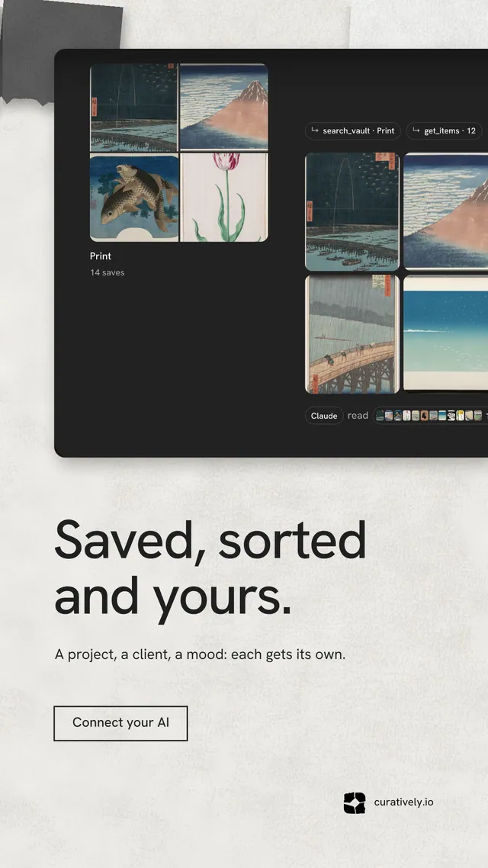Image resolution: width=488 pixels, height=868 pixels.
Task: Click the arrow icon in search_vault chip
Action: tap(315, 130)
